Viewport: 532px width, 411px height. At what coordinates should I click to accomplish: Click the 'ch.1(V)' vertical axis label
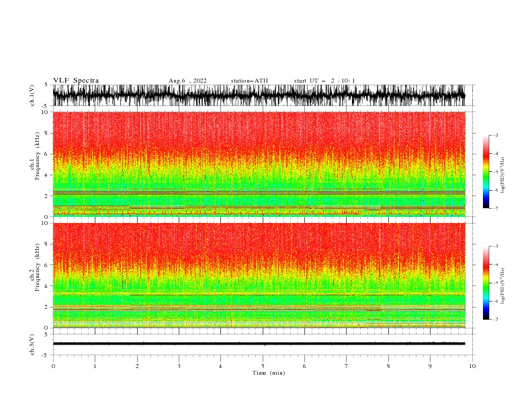(32, 95)
